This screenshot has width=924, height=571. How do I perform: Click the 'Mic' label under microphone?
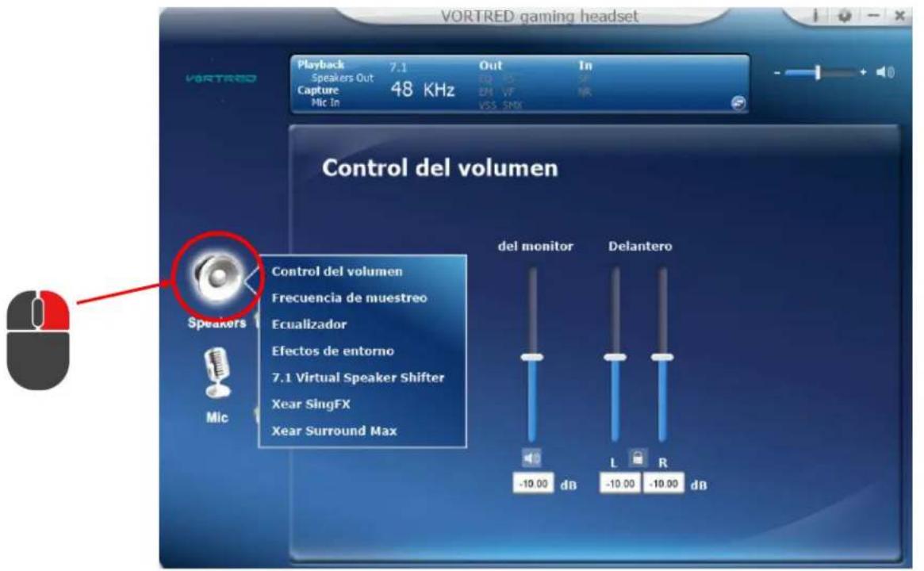pos(217,417)
